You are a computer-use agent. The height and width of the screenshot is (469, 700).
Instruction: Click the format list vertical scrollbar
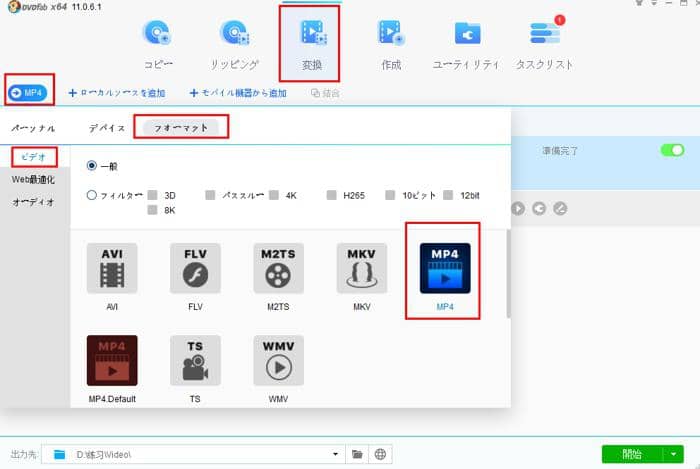tap(508, 274)
